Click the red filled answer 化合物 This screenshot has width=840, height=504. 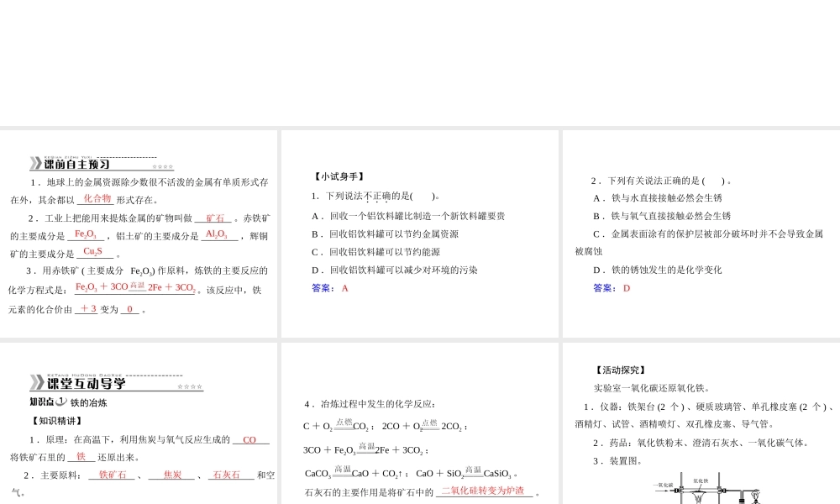click(97, 199)
